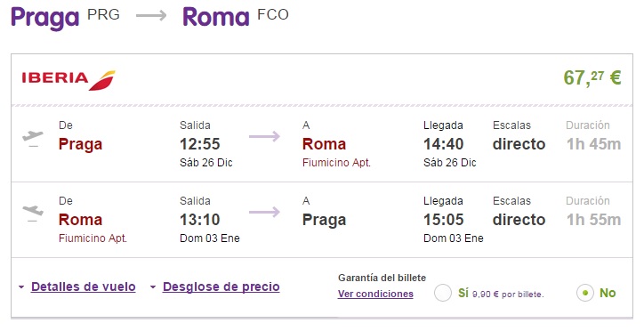Expand Desglose de precio section
Viewport: 644px width, 331px height.
pos(221,287)
